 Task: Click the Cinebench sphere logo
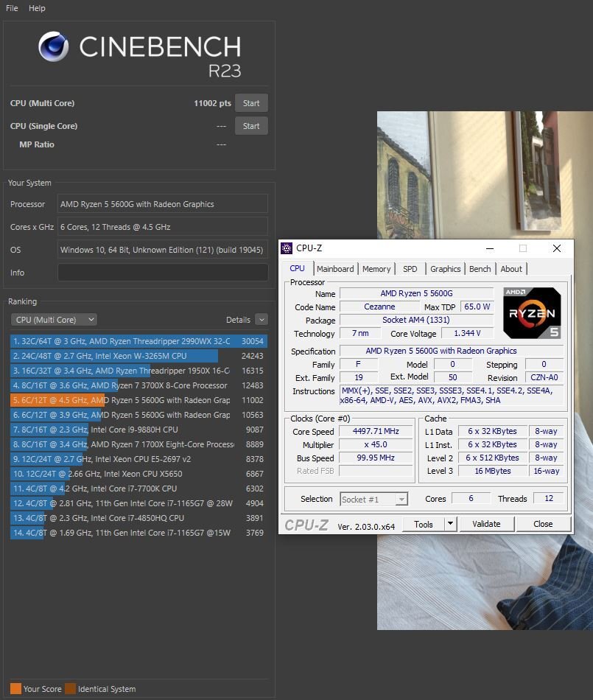[x=54, y=46]
